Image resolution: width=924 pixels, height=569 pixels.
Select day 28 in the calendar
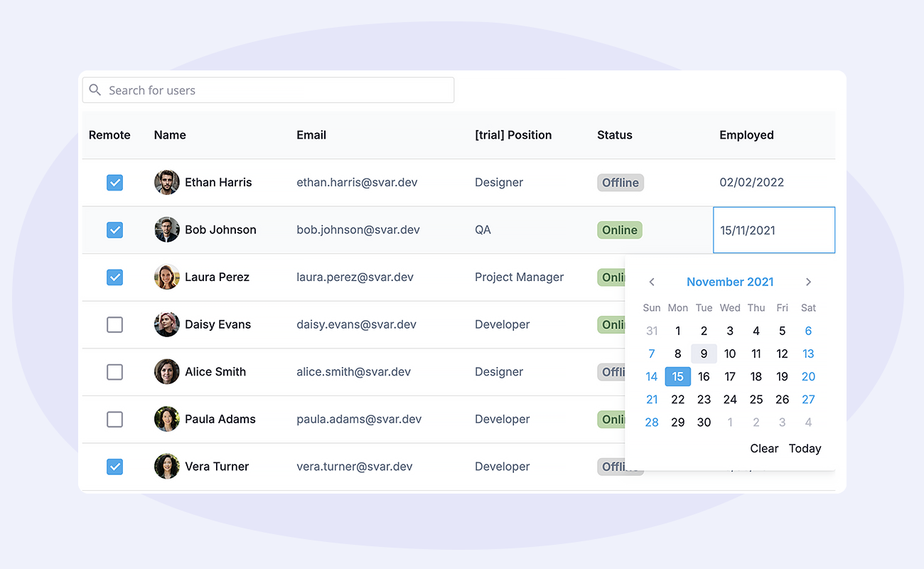point(652,422)
